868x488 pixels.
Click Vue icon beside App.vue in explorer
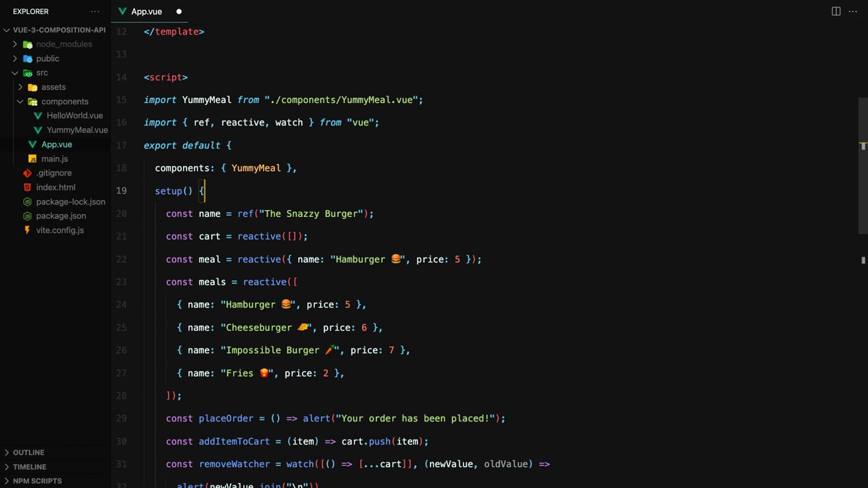(33, 144)
